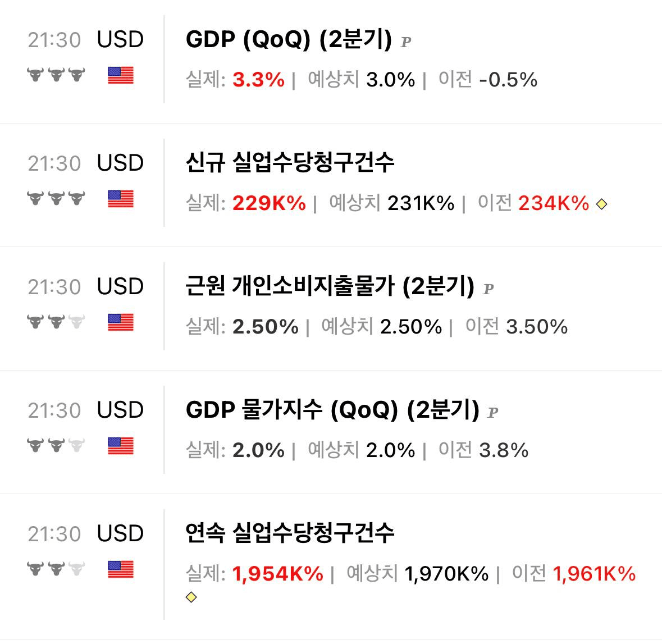
Task: Click yellow revision diamond after 234K%
Action: (x=601, y=204)
